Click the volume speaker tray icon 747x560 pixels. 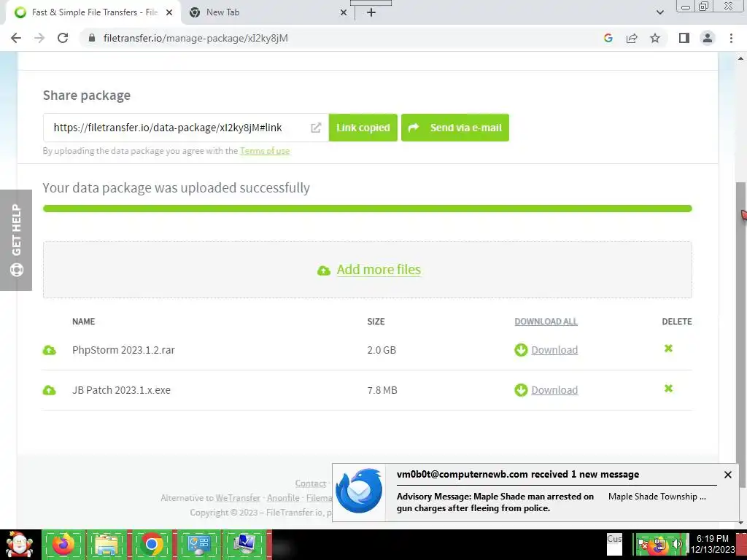[x=676, y=544]
